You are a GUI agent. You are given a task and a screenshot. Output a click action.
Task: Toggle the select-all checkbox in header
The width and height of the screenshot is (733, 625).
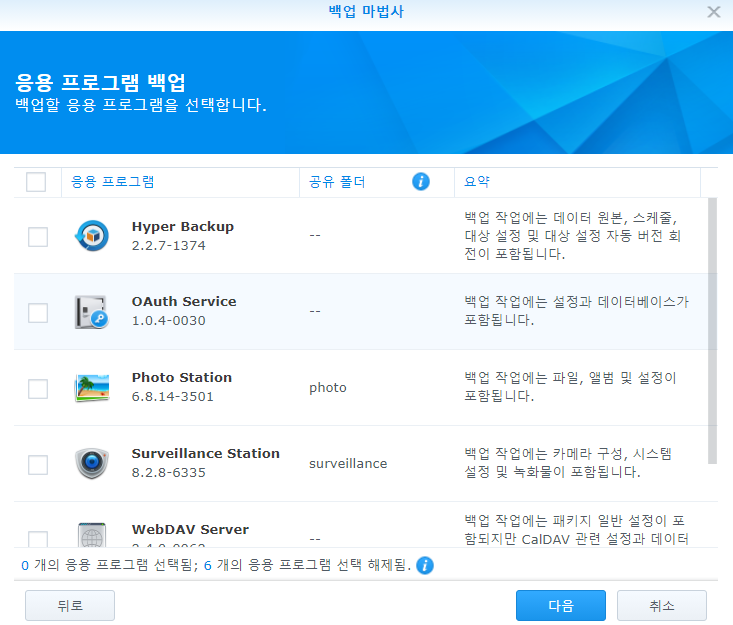[36, 182]
